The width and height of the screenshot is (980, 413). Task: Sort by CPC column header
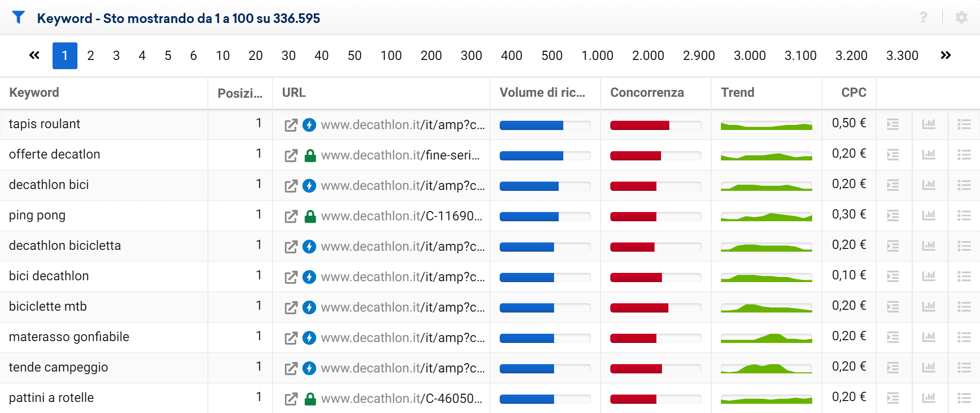[853, 93]
